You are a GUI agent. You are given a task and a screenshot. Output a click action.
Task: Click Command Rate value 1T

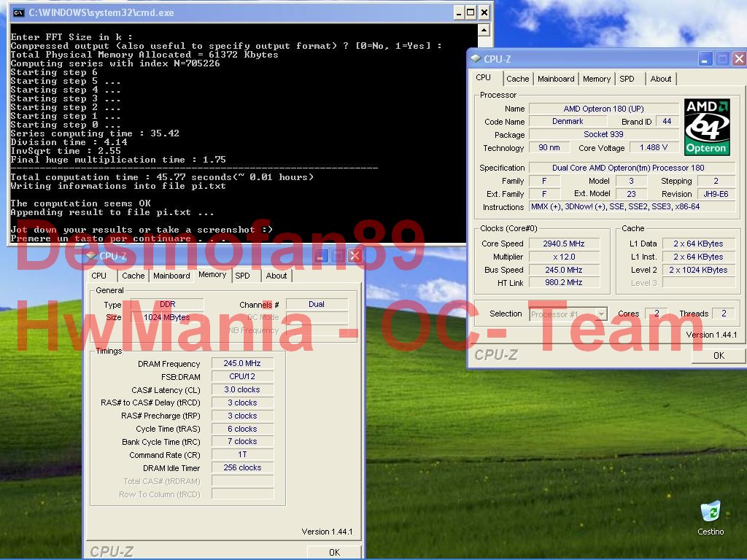[x=242, y=454]
